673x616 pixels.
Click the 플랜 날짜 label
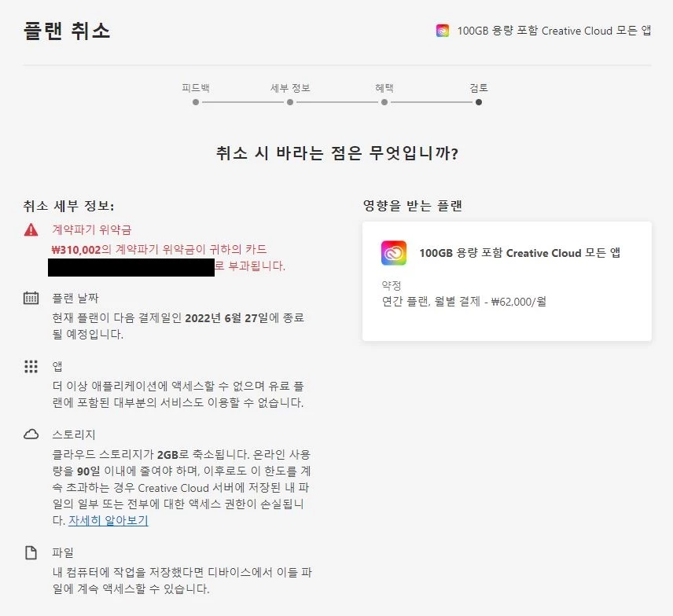click(75, 298)
